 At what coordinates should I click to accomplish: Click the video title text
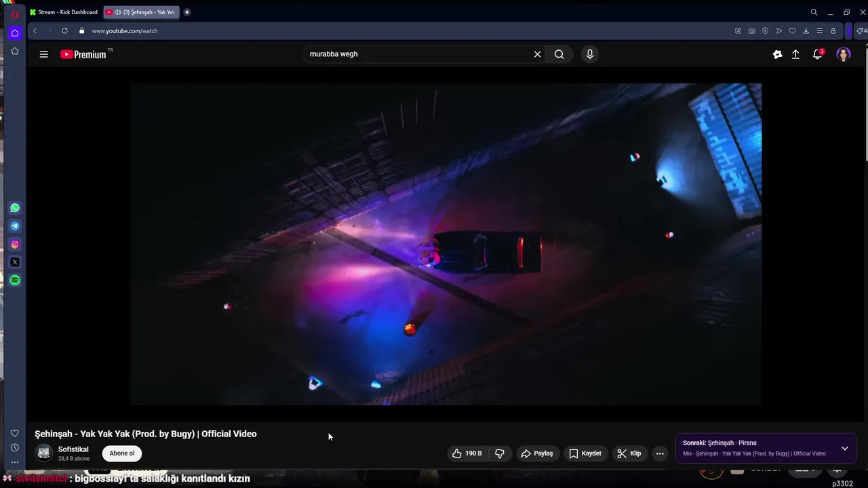click(x=146, y=434)
